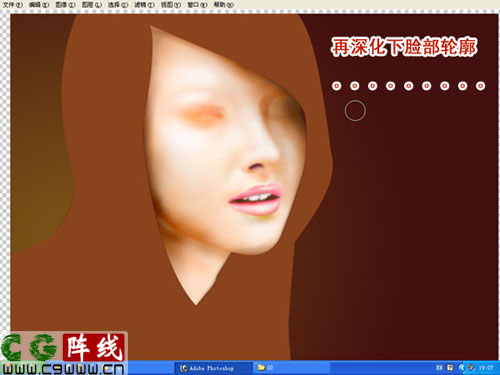
Task: Click the system tray clock
Action: coord(486,368)
